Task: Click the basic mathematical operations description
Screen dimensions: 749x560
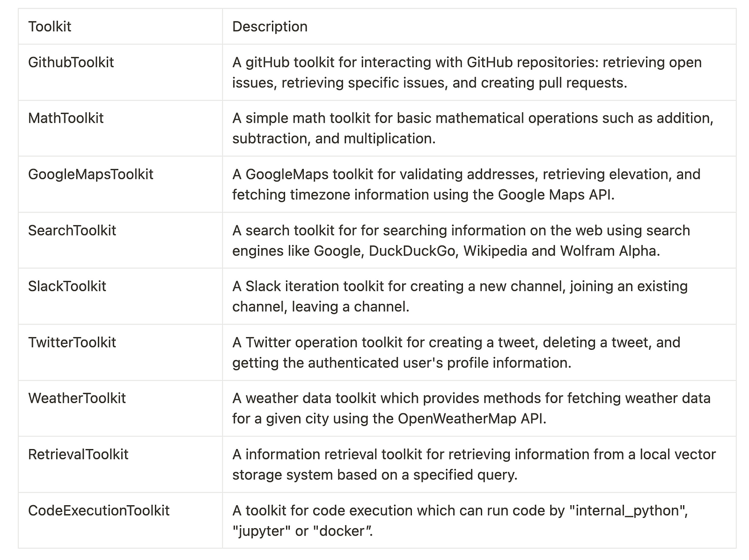Action: tap(473, 128)
